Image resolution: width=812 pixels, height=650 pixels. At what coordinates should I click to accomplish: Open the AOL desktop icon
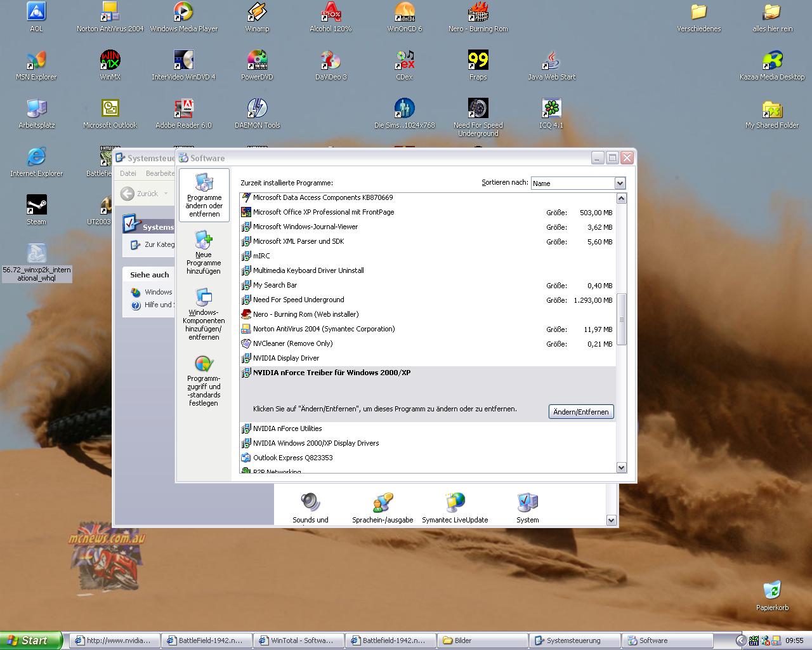point(36,17)
